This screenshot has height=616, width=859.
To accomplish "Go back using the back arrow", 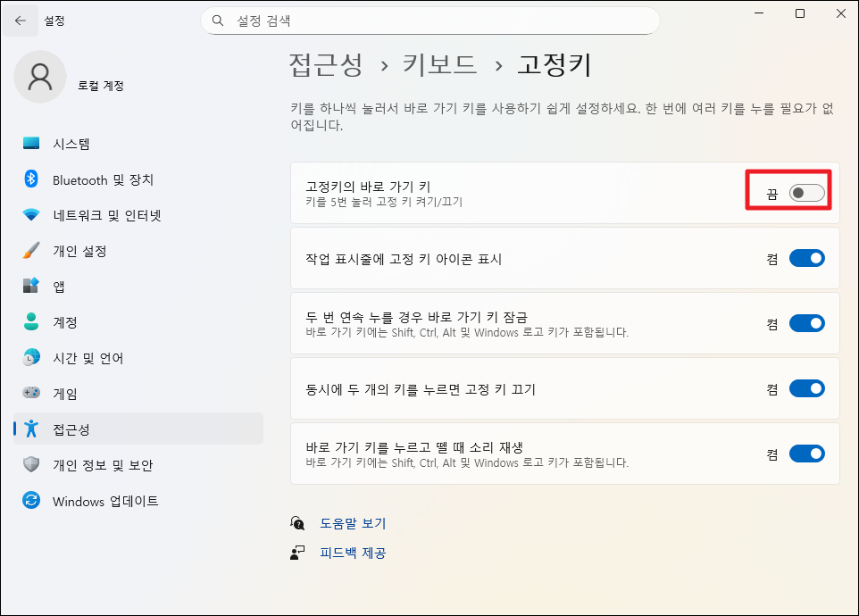I will pyautogui.click(x=20, y=20).
